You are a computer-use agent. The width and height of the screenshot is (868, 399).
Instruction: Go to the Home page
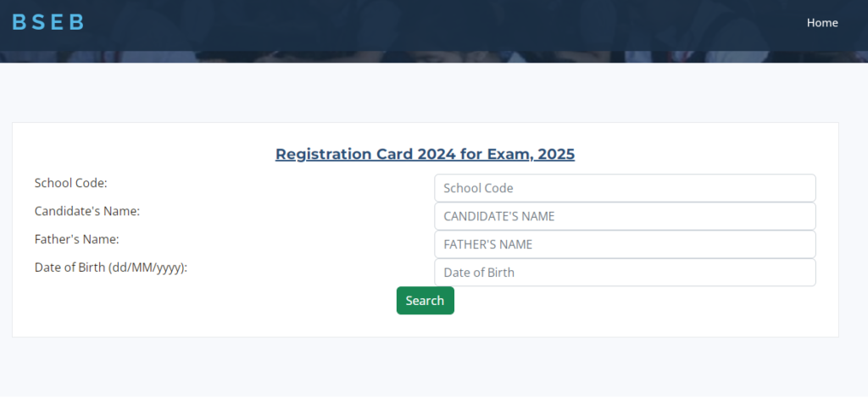(821, 23)
